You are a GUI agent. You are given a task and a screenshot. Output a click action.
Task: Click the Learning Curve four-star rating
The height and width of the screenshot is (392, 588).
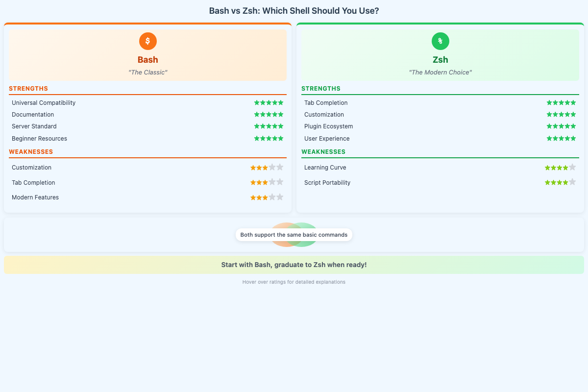point(561,167)
